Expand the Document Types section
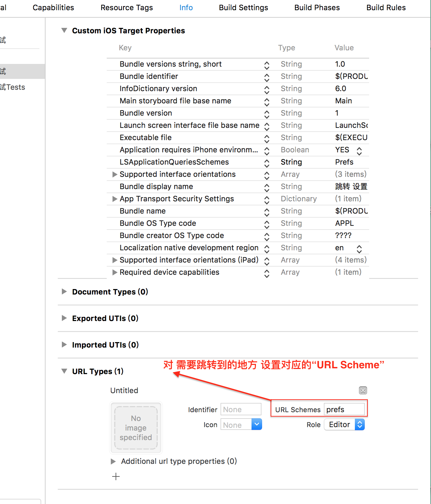Screen dimensions: 431x504 point(64,291)
